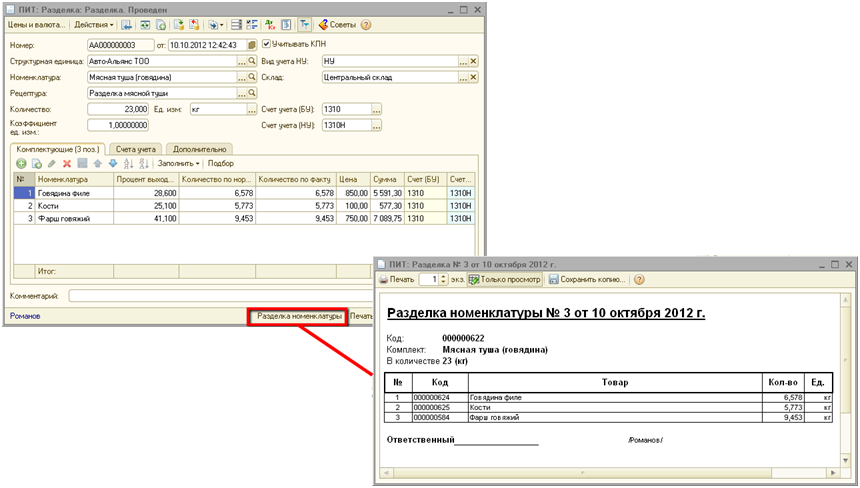
Task: Click Сохранить копию button
Action: [587, 280]
